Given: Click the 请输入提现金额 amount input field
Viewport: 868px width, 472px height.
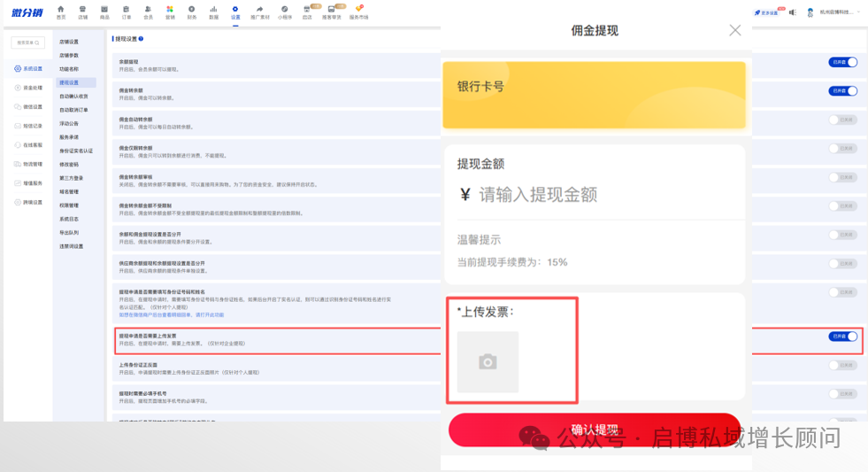Looking at the screenshot, I should click(x=595, y=195).
